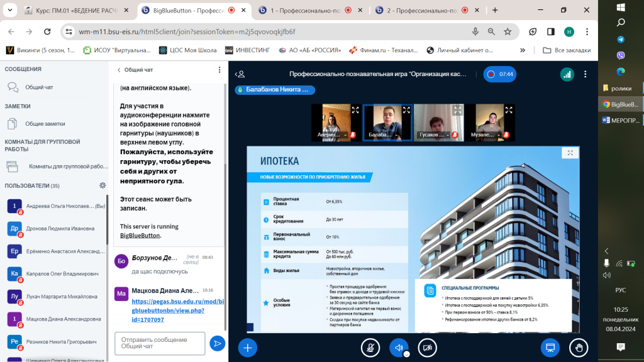
Task: Collapse Общий чат with the back chevron
Action: pos(135,70)
